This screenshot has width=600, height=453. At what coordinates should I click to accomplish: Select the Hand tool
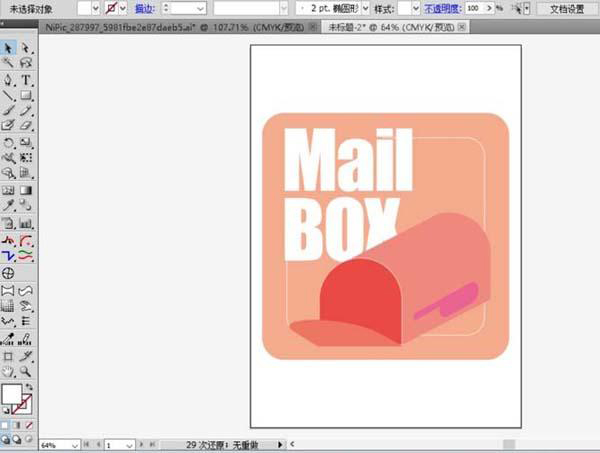(8, 371)
